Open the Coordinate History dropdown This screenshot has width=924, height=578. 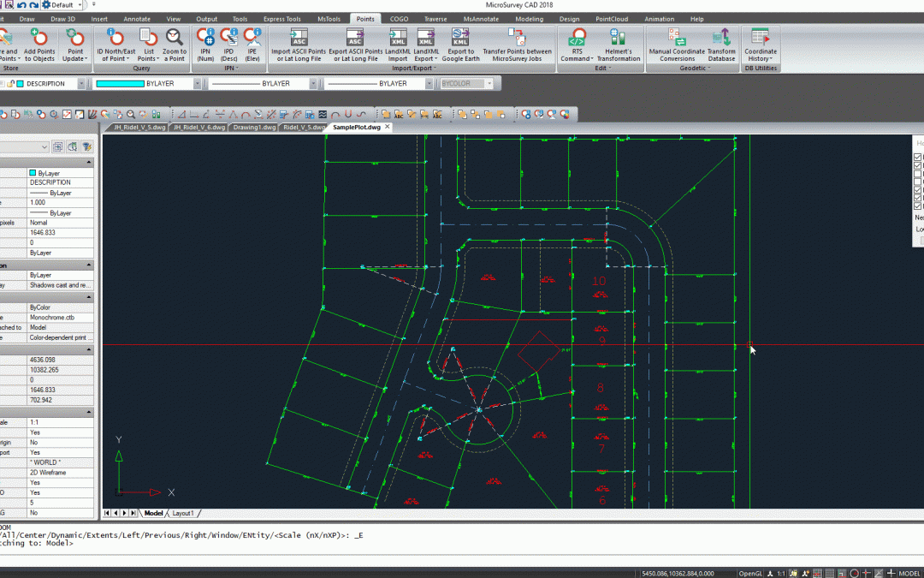click(761, 59)
